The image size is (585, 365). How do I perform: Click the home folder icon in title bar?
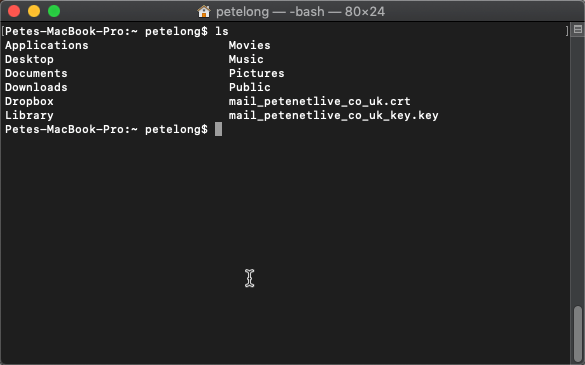204,12
